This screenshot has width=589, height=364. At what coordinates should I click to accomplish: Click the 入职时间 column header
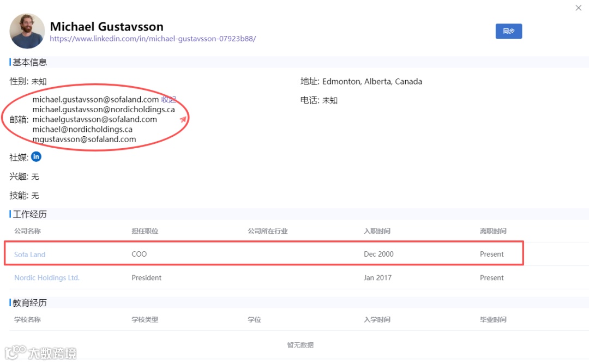click(x=377, y=231)
